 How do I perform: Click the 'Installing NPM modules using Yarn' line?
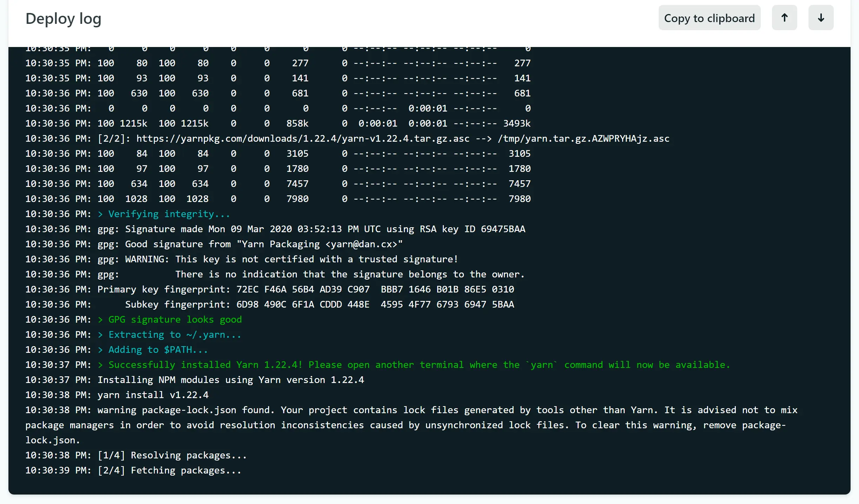tap(231, 380)
